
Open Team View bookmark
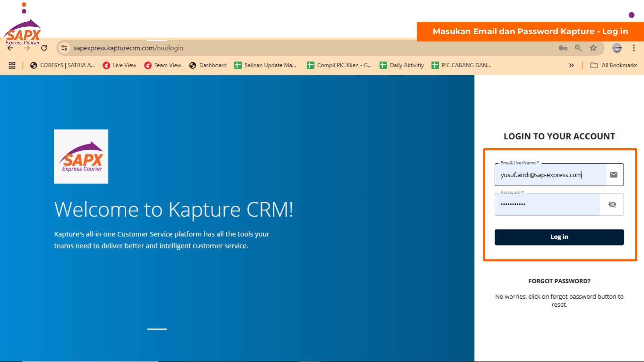point(163,65)
